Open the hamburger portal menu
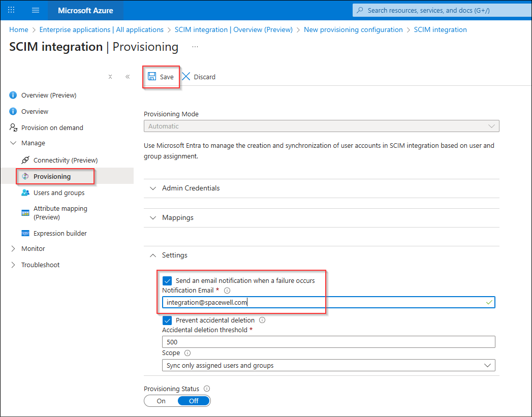The image size is (532, 417). click(x=35, y=10)
